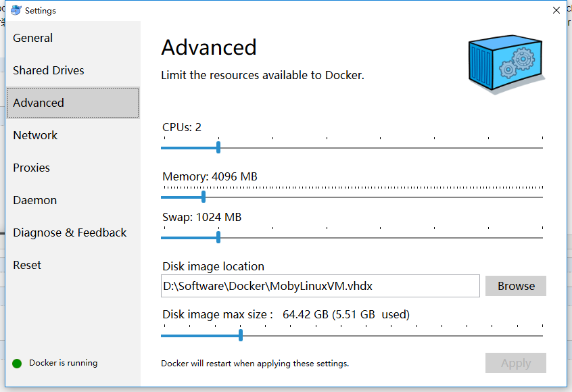
Task: Click the Docker whale icon in title bar
Action: 16,10
